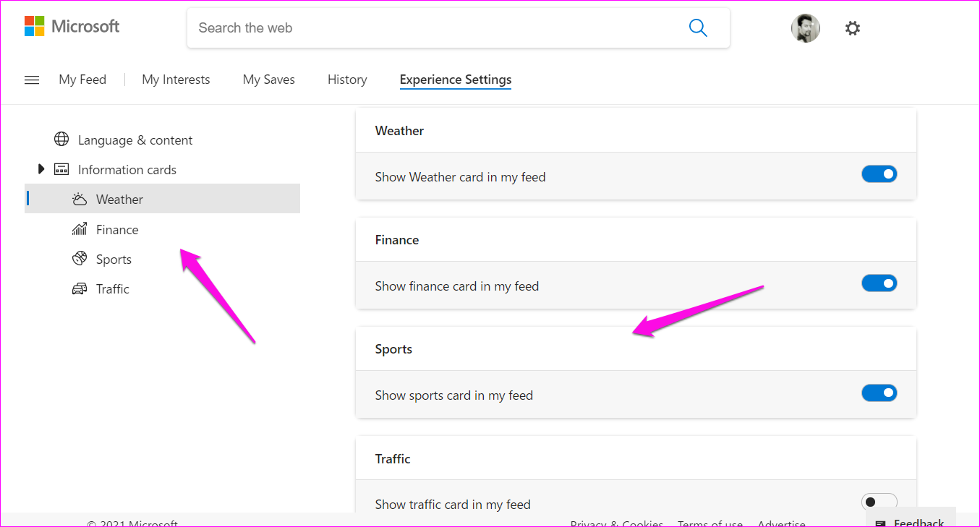Click inside the Search the web field
Image resolution: width=980 pixels, height=527 pixels.
click(434, 27)
